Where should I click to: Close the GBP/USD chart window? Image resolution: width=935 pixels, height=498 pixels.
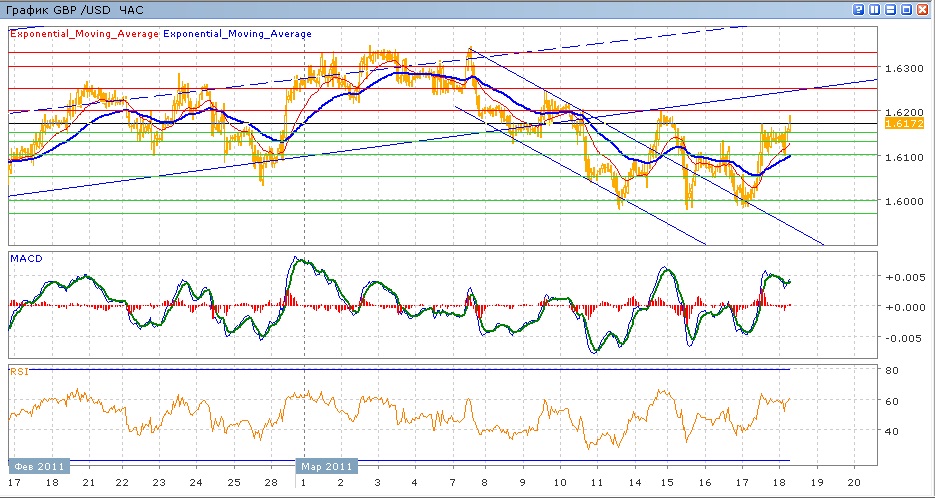click(x=923, y=10)
